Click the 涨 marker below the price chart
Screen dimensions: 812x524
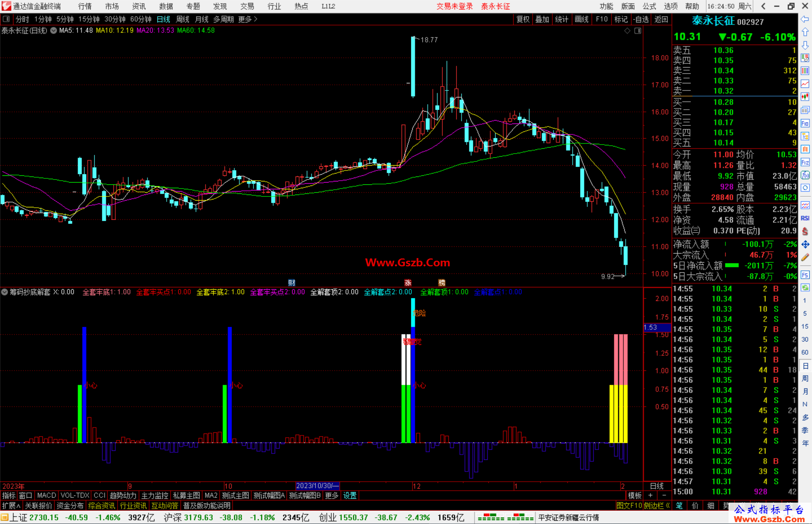pos(408,283)
